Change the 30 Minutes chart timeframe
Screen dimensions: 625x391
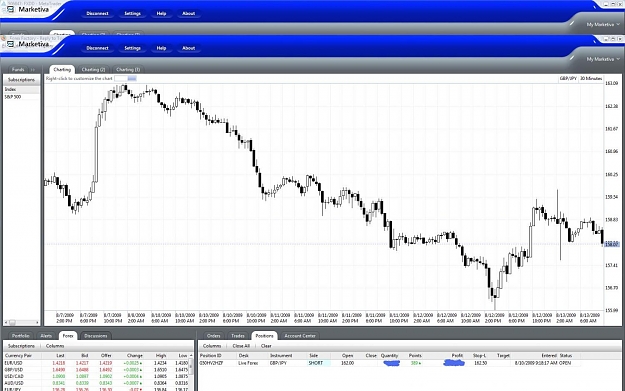(591, 79)
